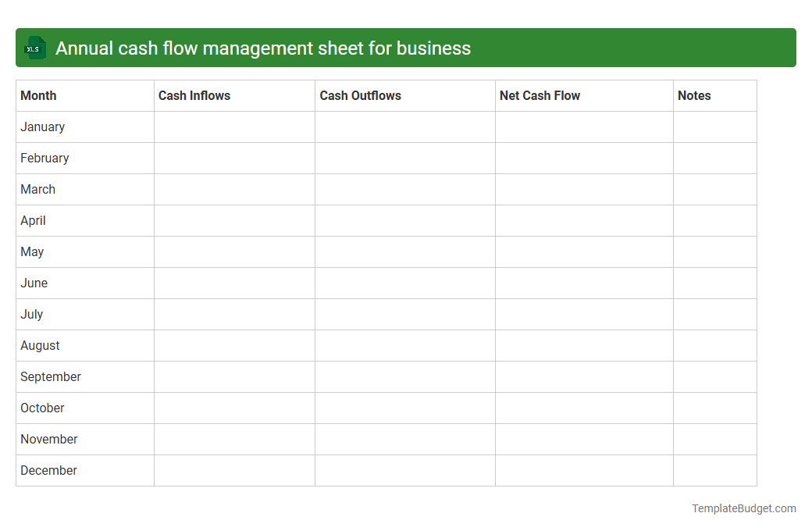Click the Cash Outflows column header
The width and height of the screenshot is (812, 531).
click(360, 95)
